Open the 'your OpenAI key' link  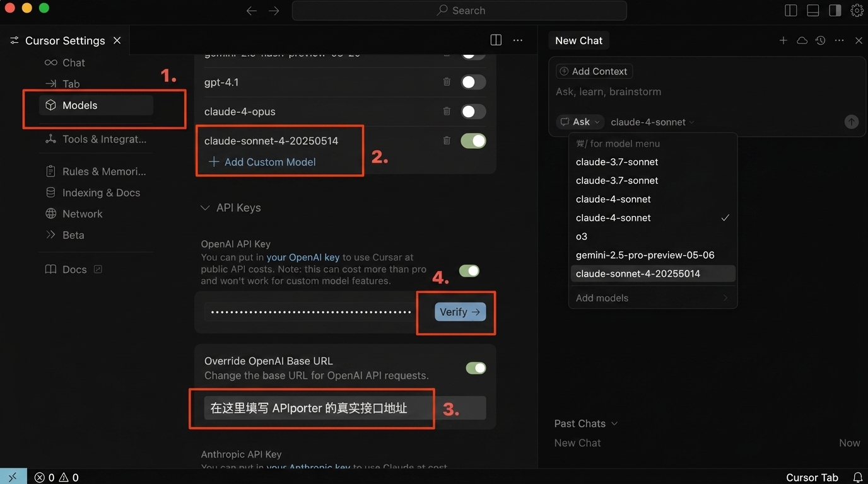coord(303,258)
